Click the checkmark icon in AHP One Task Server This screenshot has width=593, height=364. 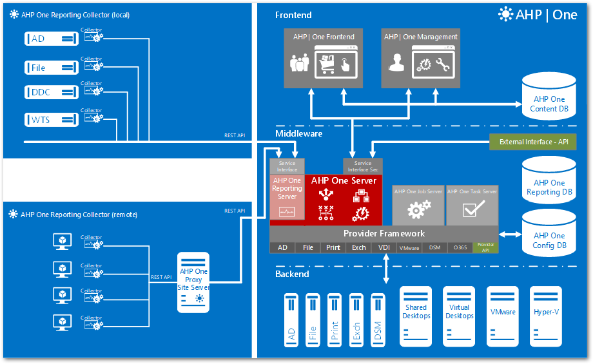473,209
